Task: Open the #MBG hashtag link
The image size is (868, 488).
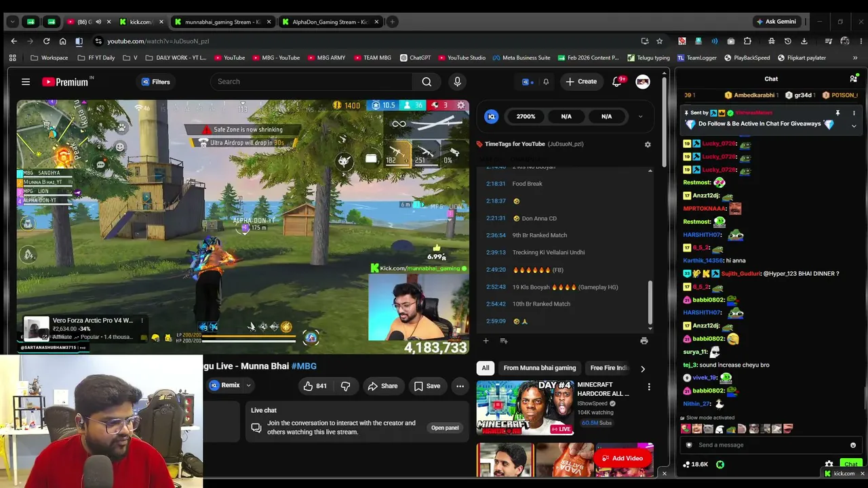Action: pyautogui.click(x=304, y=366)
